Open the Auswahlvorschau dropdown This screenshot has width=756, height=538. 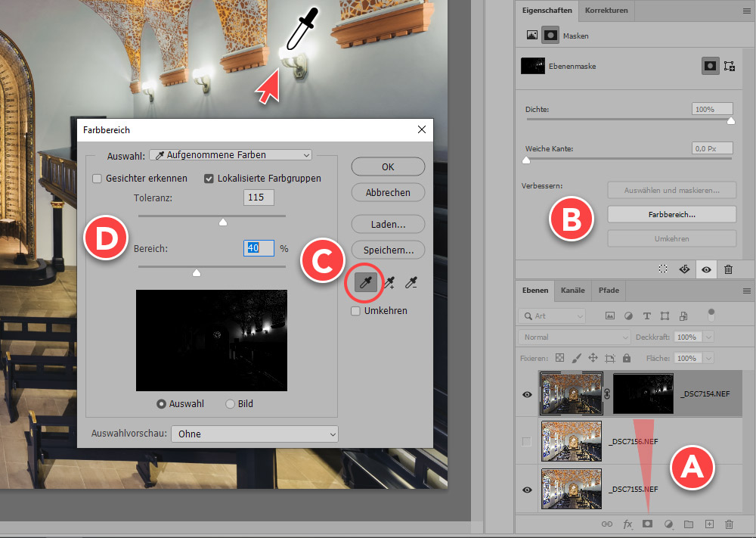255,434
